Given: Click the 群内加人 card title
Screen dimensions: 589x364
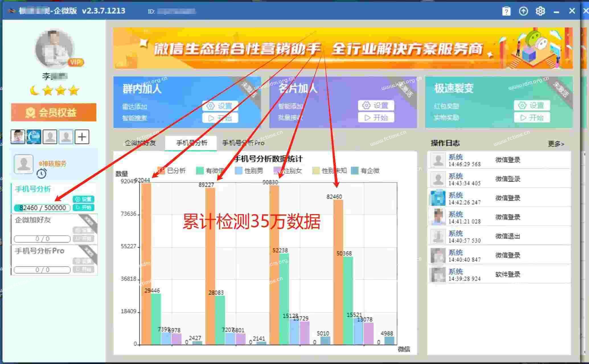Looking at the screenshot, I should [x=142, y=89].
